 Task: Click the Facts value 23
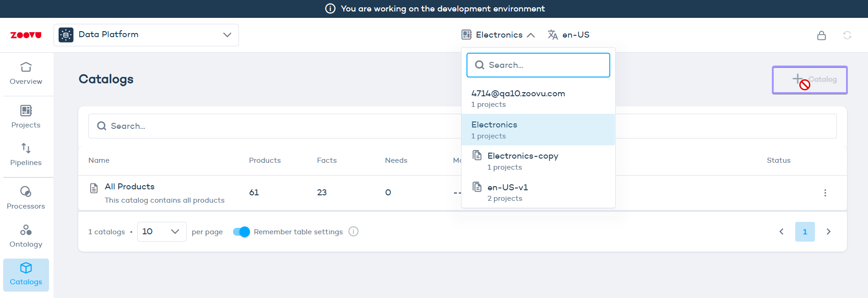(x=322, y=193)
